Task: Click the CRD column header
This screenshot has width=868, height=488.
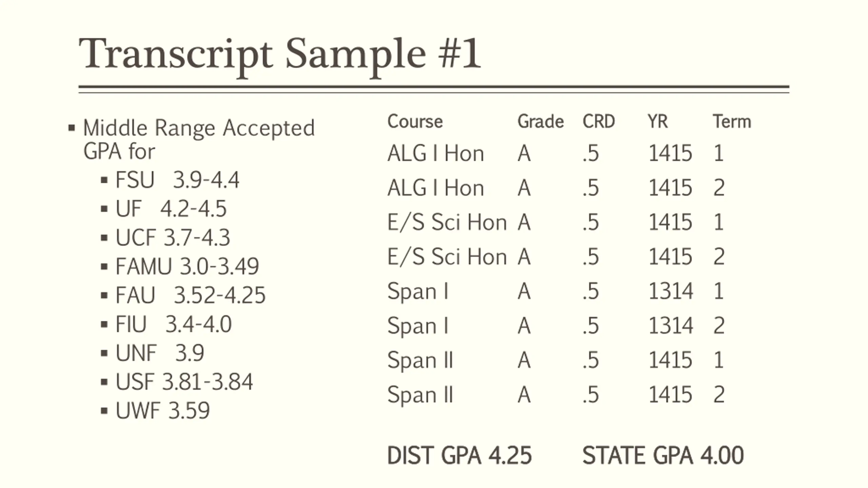Action: (599, 121)
